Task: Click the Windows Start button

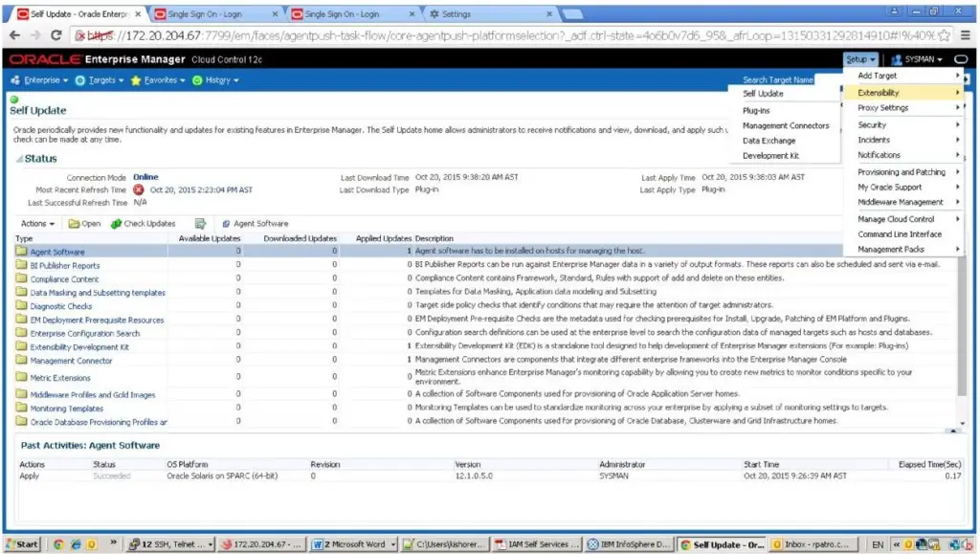Action: (22, 544)
